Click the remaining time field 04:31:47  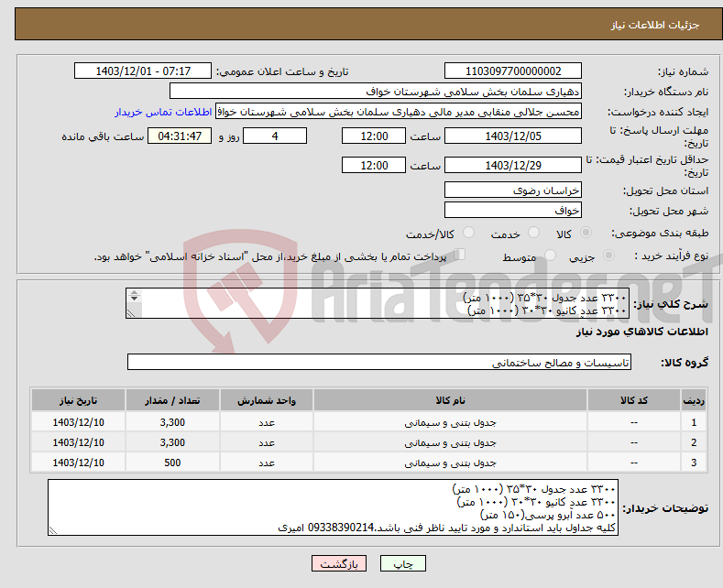(180, 136)
